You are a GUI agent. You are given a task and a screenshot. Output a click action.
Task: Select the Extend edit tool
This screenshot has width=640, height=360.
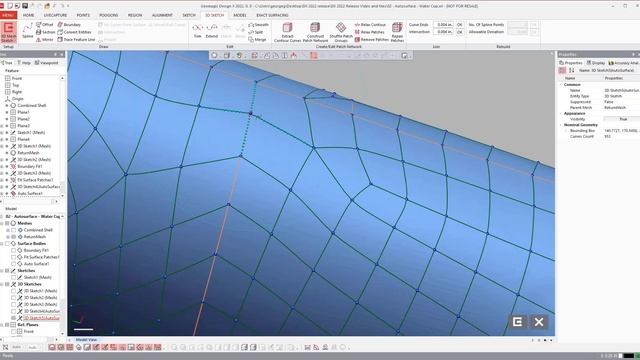[x=211, y=31]
